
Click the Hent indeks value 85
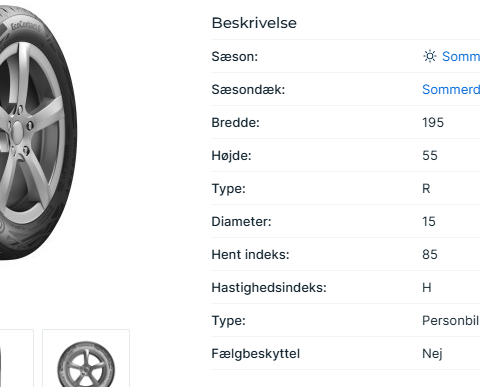tap(430, 254)
